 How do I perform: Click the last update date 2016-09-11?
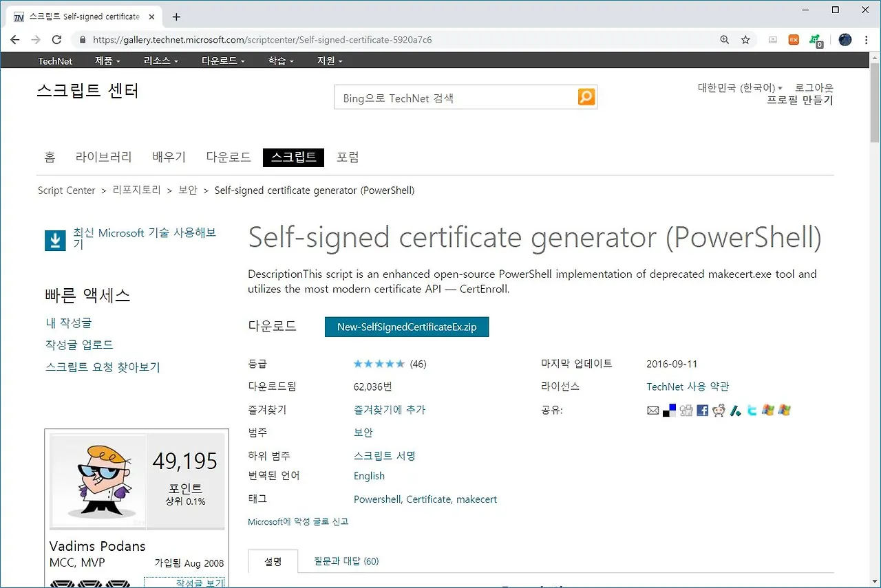(x=672, y=364)
